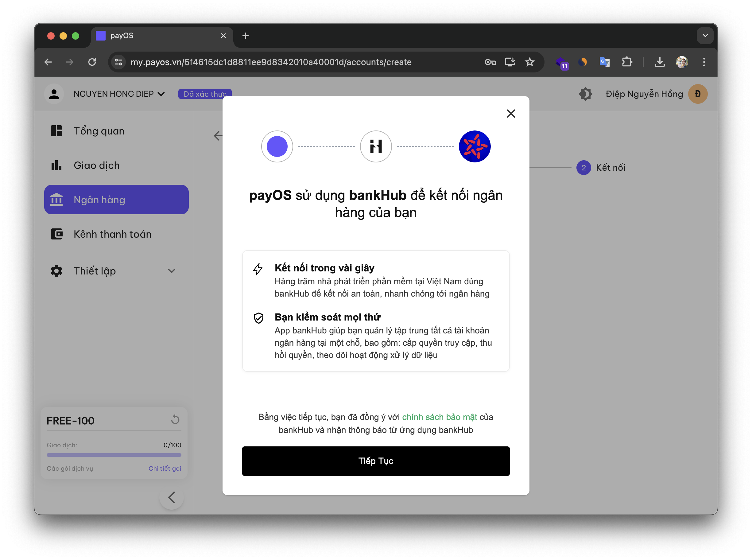752x560 pixels.
Task: Bookmark this page with star icon
Action: 530,62
